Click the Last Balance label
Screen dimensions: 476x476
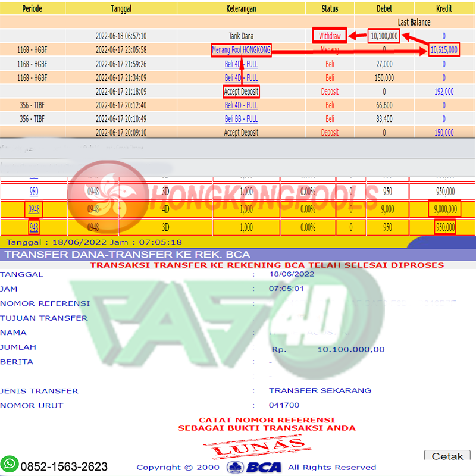click(x=414, y=23)
